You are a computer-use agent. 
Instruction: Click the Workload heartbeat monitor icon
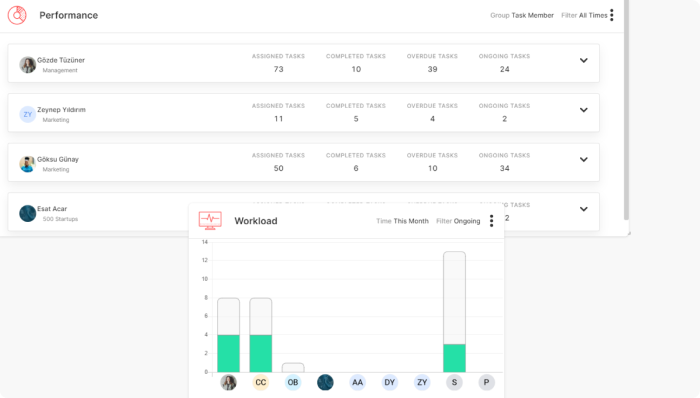click(x=210, y=220)
